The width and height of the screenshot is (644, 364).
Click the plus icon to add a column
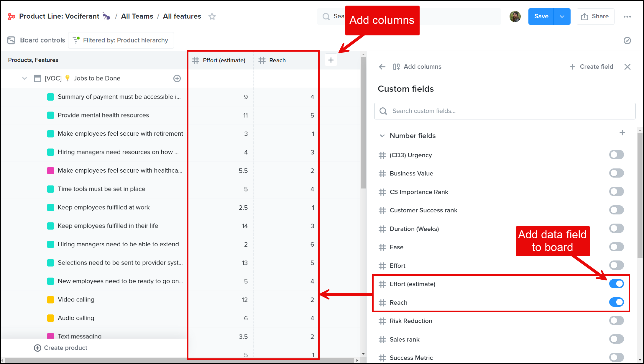(331, 60)
